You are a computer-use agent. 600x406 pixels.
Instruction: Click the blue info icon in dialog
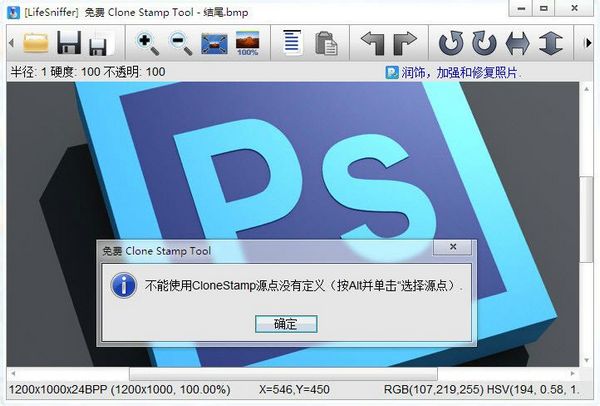123,285
